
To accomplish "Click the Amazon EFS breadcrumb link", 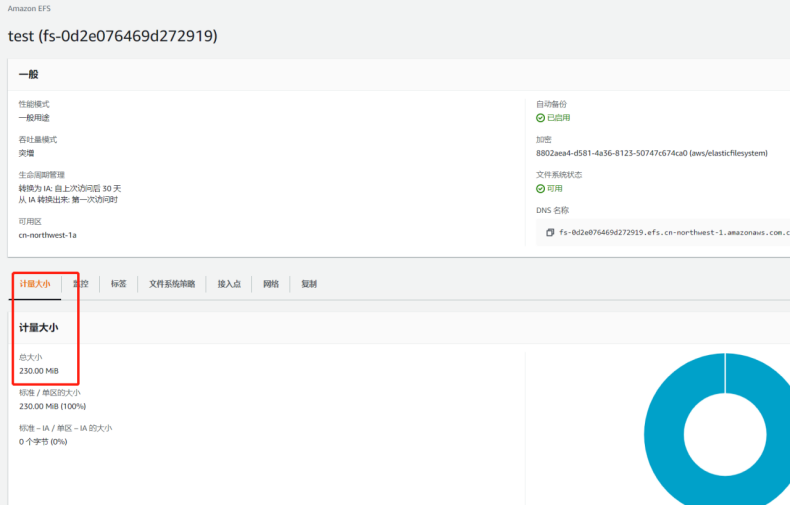I will [29, 9].
